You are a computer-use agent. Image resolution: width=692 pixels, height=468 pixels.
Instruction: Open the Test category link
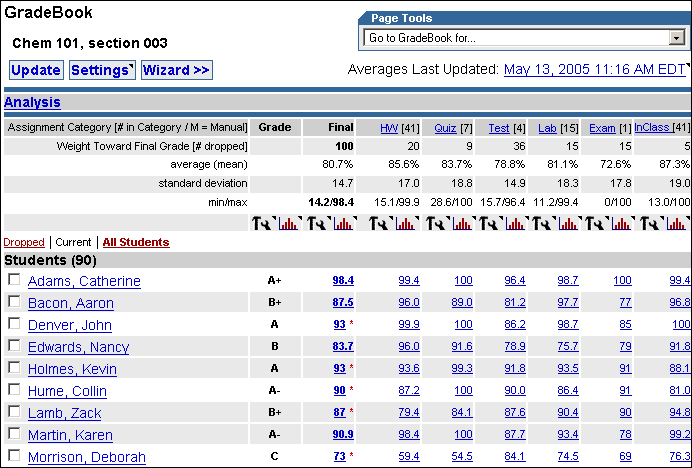(x=499, y=128)
